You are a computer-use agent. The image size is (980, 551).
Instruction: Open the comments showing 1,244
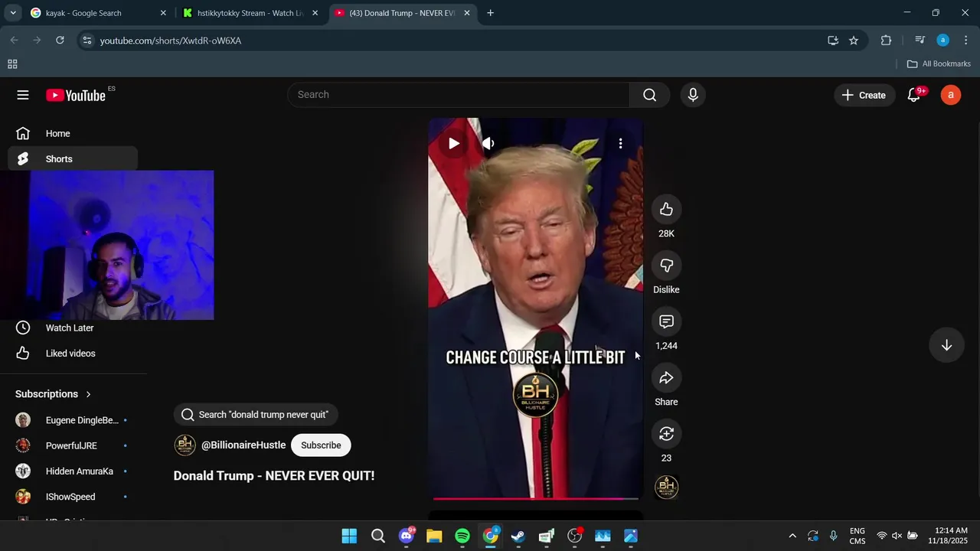666,321
